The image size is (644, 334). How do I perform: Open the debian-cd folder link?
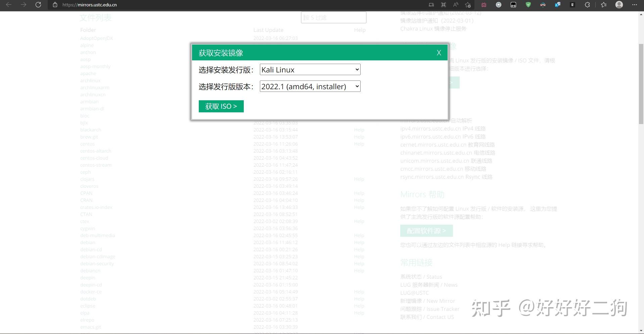pyautogui.click(x=91, y=249)
